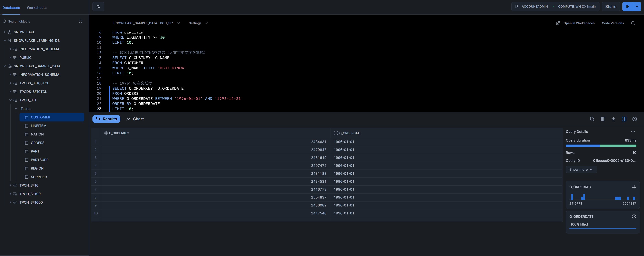Collapse the Tables folder

pos(16,109)
